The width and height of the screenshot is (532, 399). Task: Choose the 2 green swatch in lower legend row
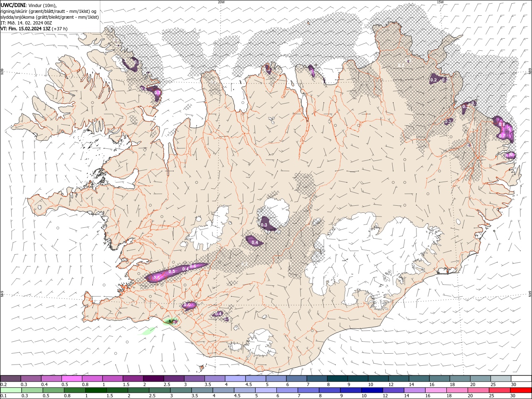click(139, 390)
